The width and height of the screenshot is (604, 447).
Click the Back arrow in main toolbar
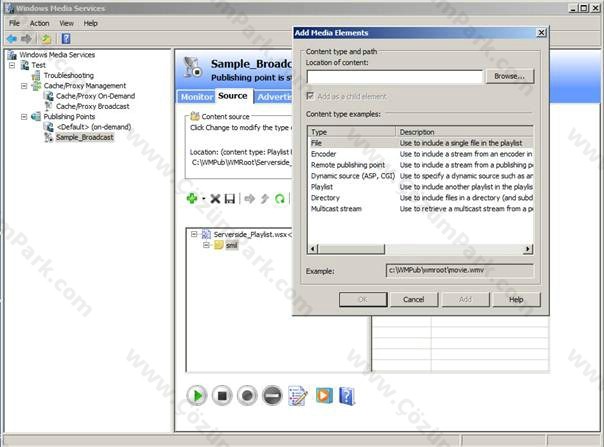[12, 39]
